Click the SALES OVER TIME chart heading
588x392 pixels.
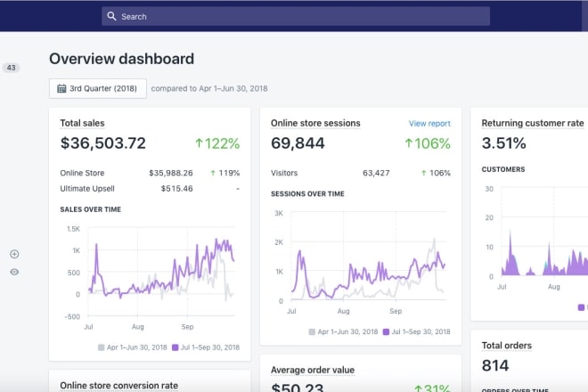point(90,209)
